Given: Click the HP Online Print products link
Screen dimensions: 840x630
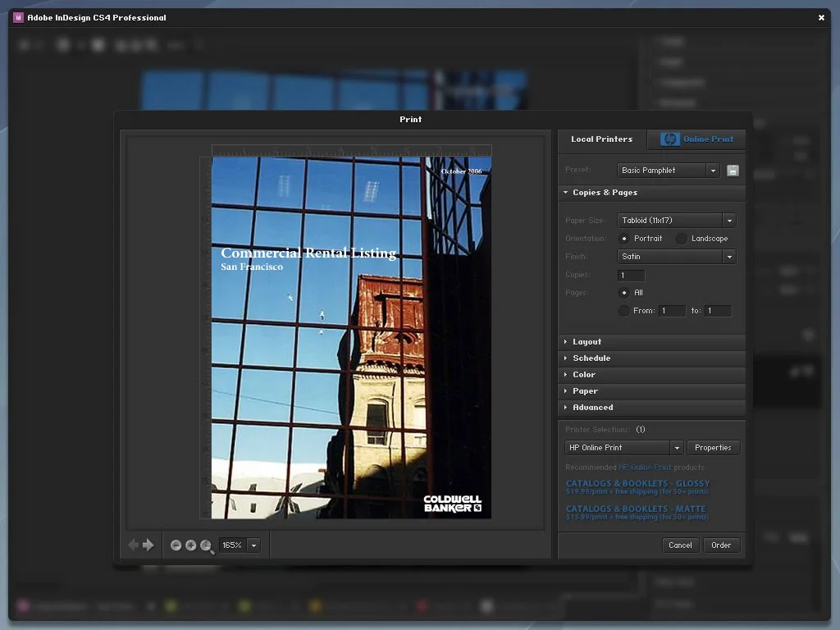Looking at the screenshot, I should point(645,468).
